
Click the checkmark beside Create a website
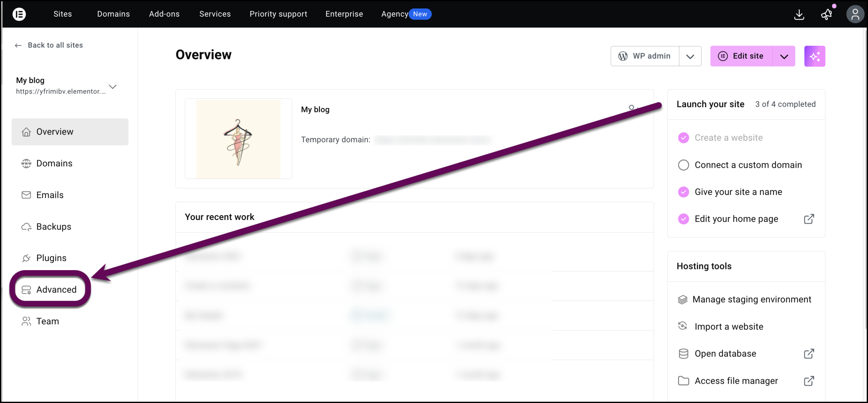[x=684, y=138]
